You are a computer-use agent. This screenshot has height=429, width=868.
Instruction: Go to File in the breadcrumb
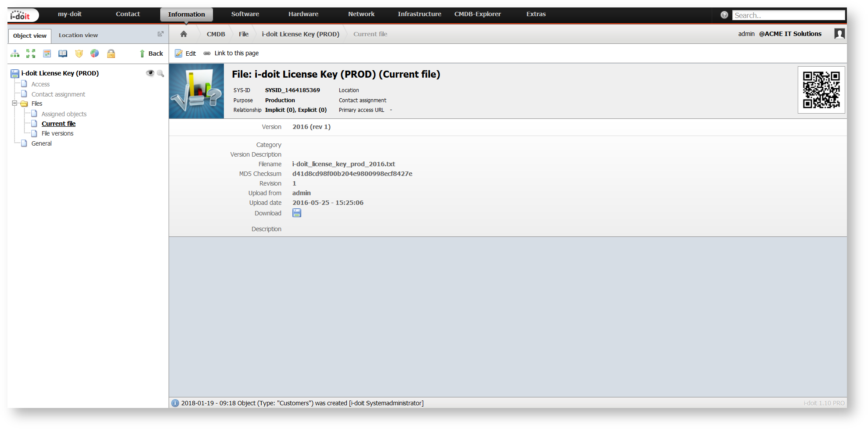pyautogui.click(x=244, y=34)
